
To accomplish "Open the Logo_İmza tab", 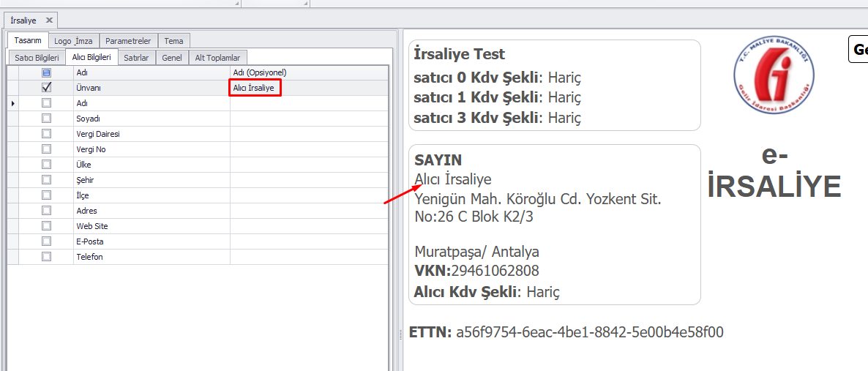I will (x=73, y=41).
